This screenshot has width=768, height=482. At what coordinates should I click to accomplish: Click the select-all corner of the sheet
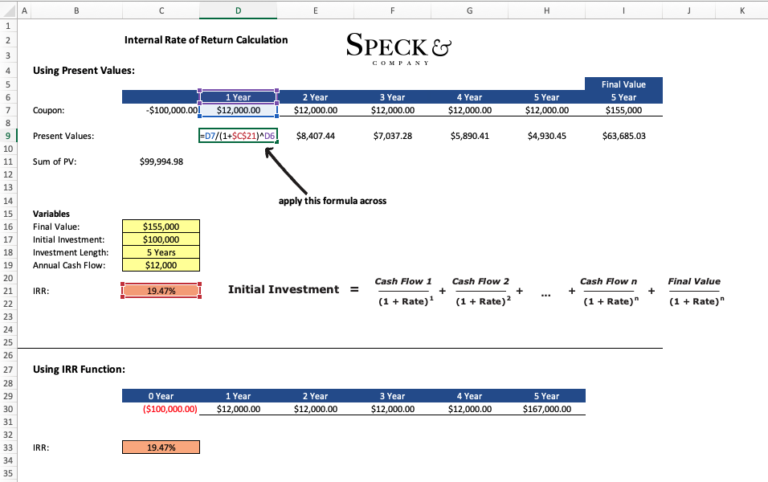coord(8,10)
